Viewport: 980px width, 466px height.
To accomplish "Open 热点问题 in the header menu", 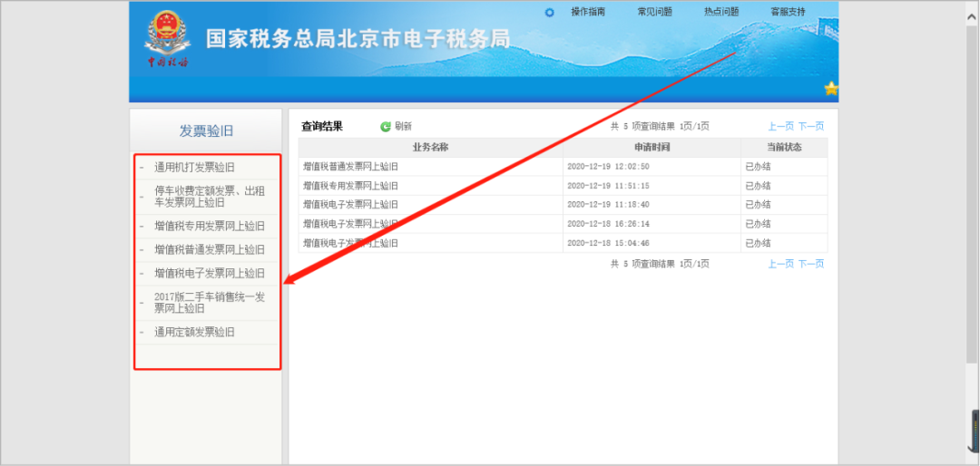I will (721, 12).
